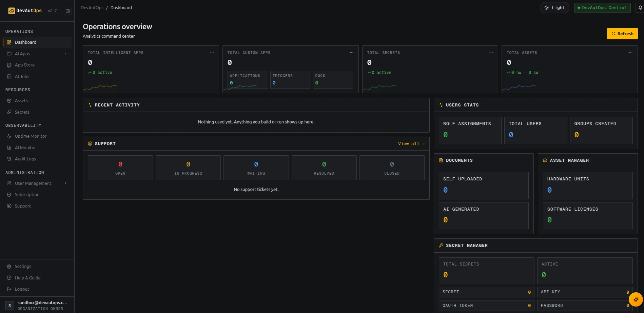Click the DevAutOps logo icon
The image size is (644, 313).
point(12,11)
